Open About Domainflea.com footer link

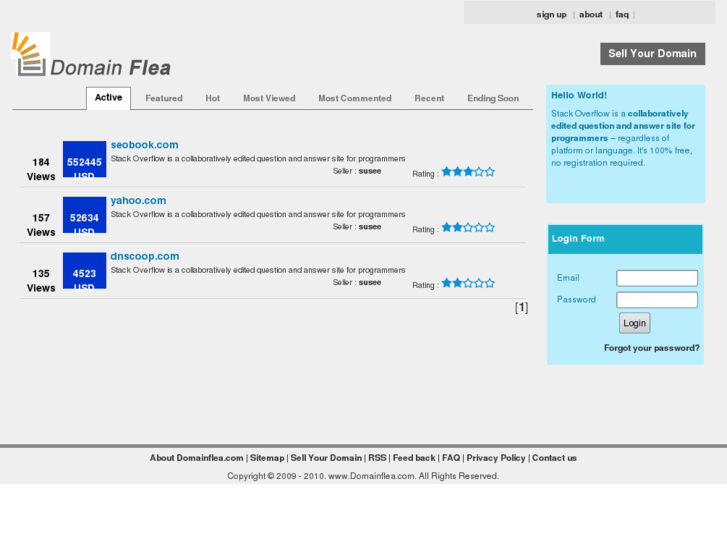point(196,458)
